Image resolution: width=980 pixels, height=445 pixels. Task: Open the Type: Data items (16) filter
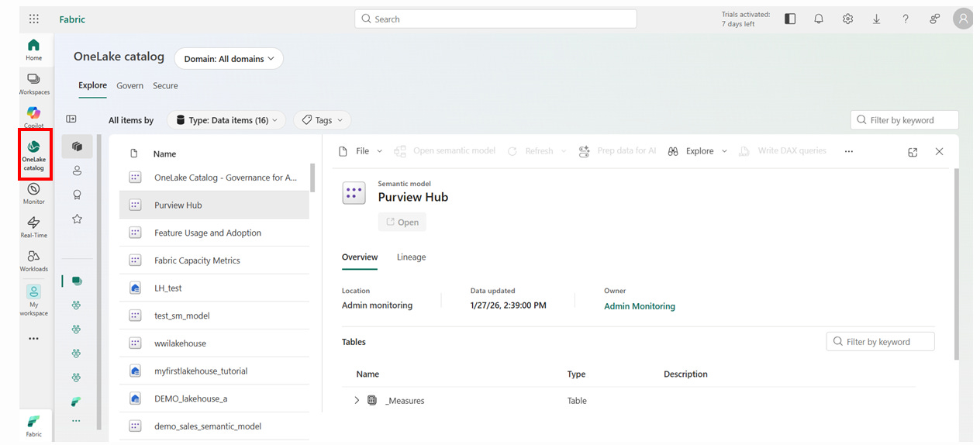pyautogui.click(x=226, y=120)
